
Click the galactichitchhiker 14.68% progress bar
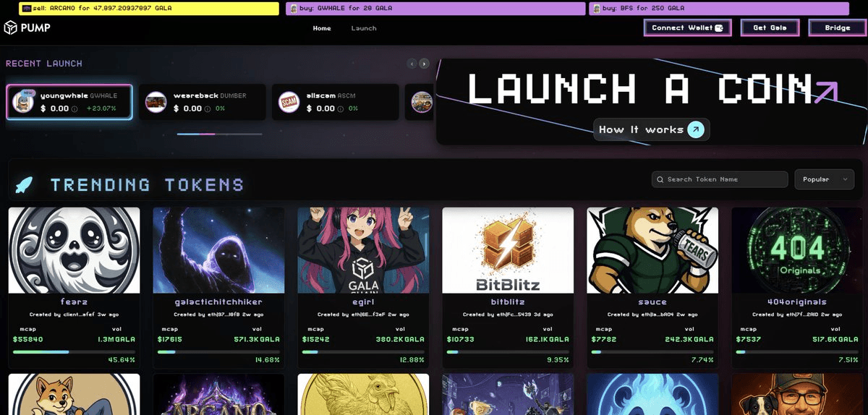(218, 352)
